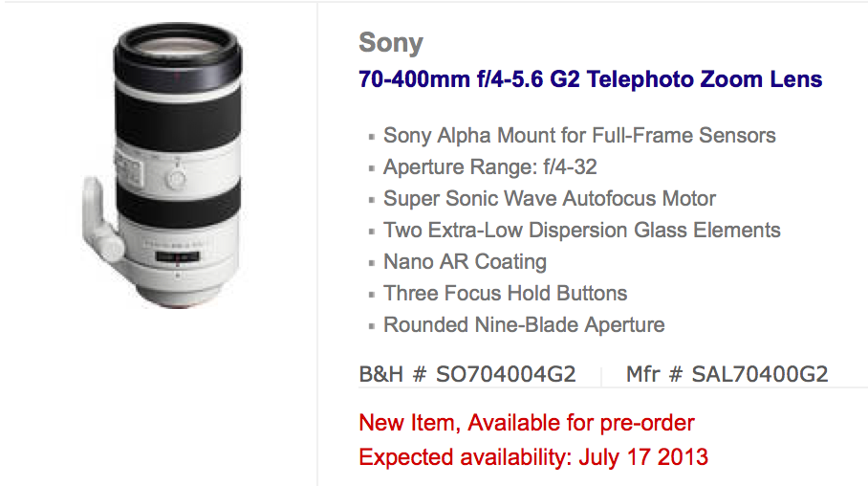This screenshot has width=868, height=486.
Task: Click the Sony Alpha Mount feature bullet
Action: click(x=579, y=135)
